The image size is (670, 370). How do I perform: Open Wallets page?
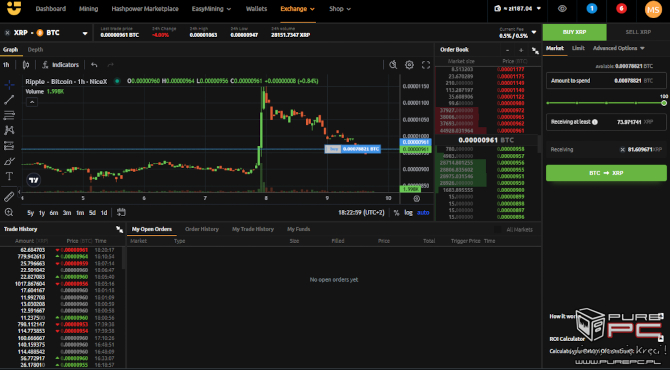coord(256,9)
